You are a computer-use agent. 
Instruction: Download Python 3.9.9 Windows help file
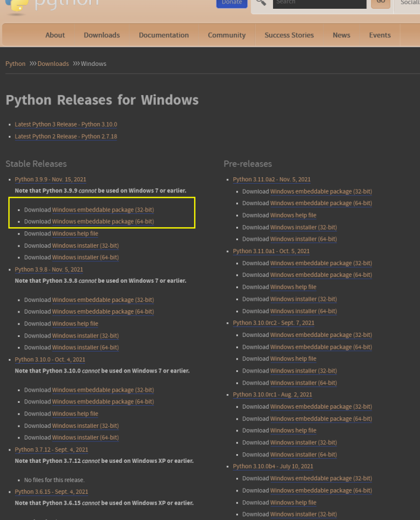[75, 233]
